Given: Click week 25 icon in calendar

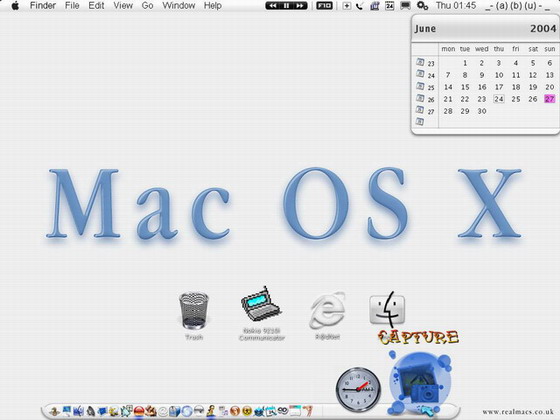Looking at the screenshot, I should [420, 86].
